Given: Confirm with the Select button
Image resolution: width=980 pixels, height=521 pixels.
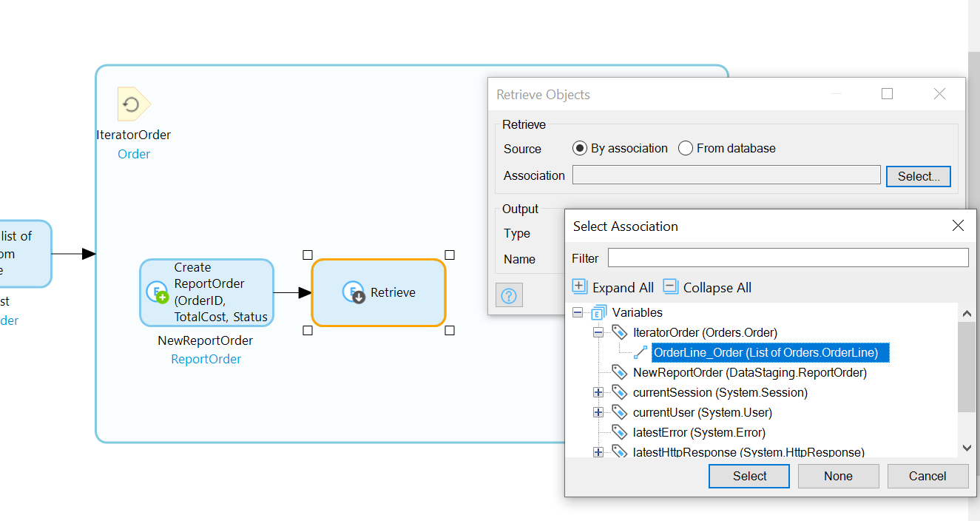Looking at the screenshot, I should 748,476.
